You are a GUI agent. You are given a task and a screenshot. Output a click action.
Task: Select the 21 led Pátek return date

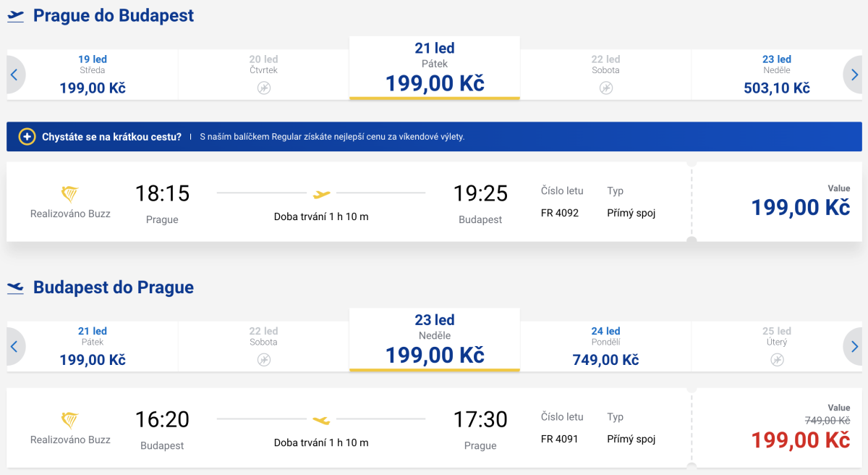point(93,347)
